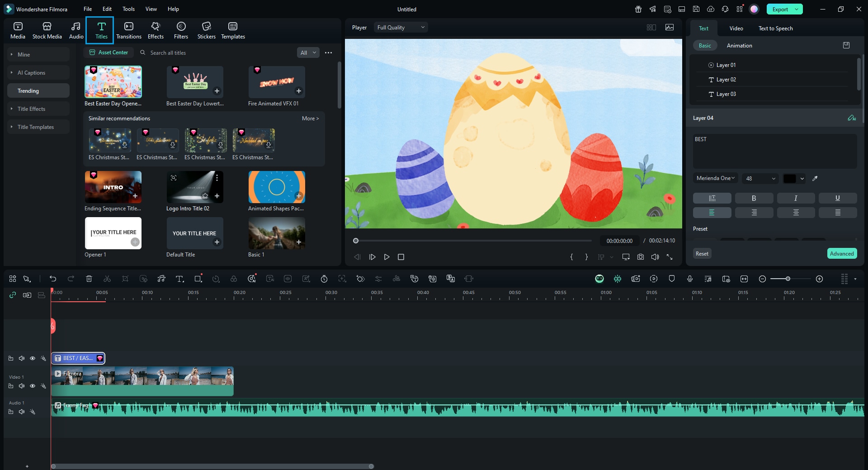The image size is (868, 470).
Task: Select the Trending category
Action: 38,90
